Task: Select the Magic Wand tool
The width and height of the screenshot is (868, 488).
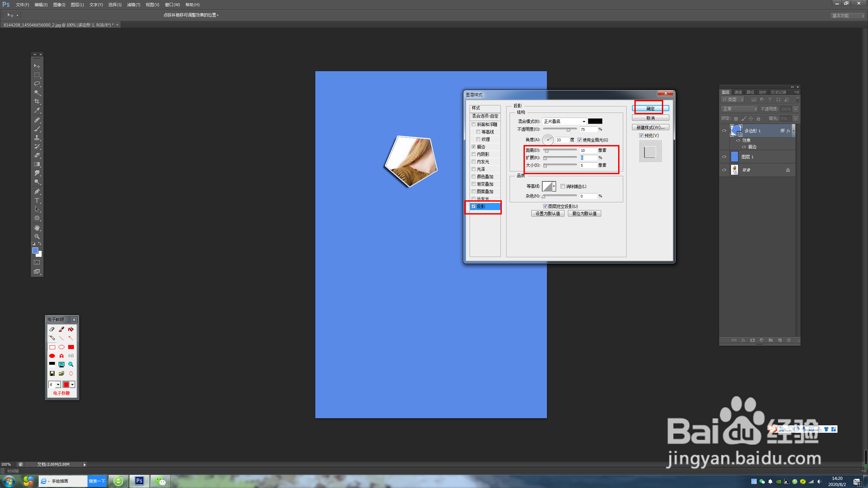Action: pos(37,93)
